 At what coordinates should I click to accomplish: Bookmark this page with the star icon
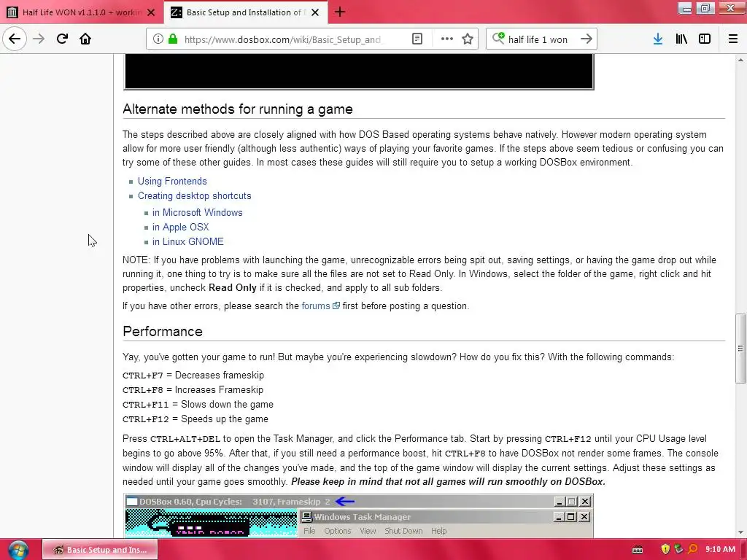click(468, 39)
